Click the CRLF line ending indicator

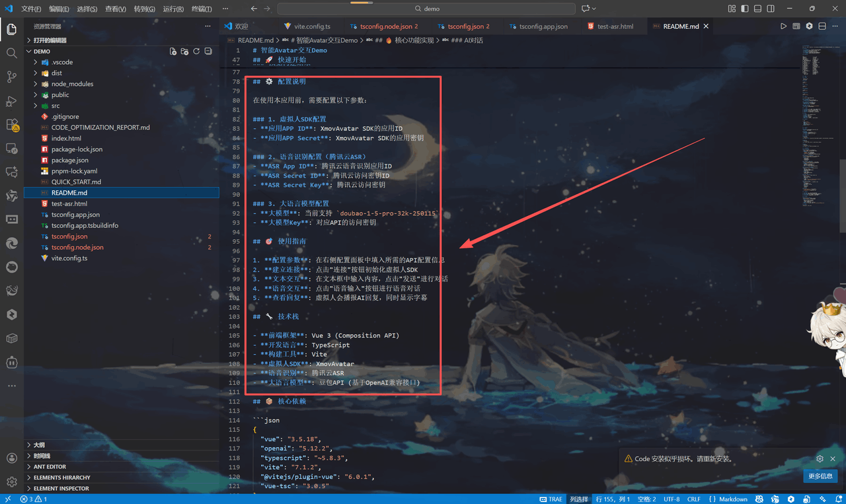pos(694,499)
